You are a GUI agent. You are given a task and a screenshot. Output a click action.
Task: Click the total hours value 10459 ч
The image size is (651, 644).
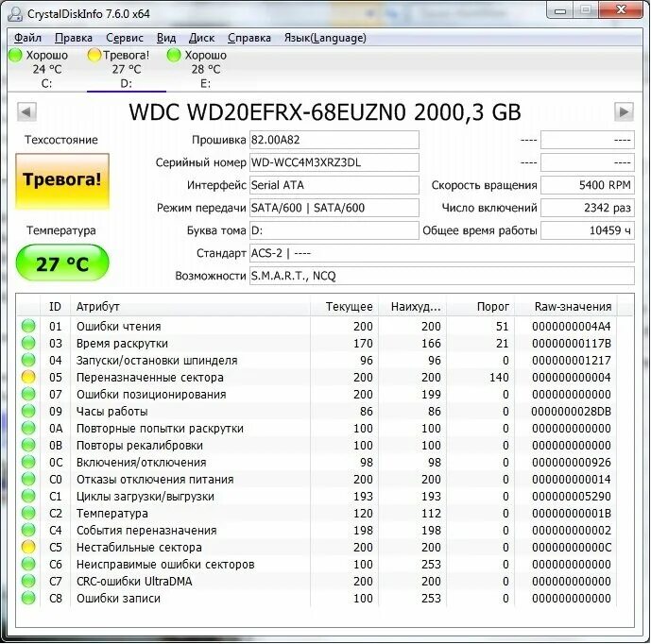[588, 230]
